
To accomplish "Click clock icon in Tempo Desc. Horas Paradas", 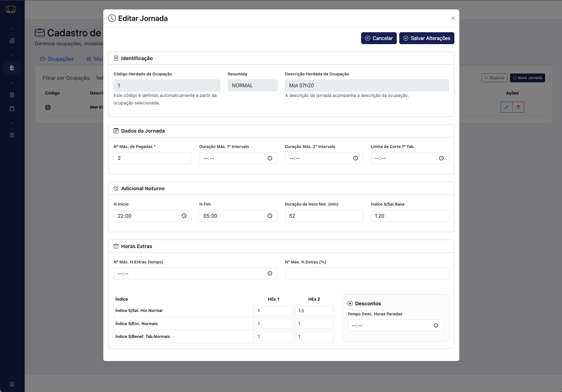I will 436,325.
